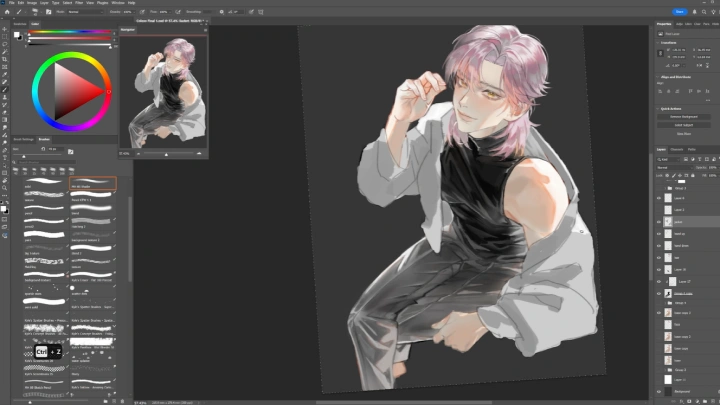Collapse the Transform section in Properties
This screenshot has width=720, height=405.
tap(658, 43)
